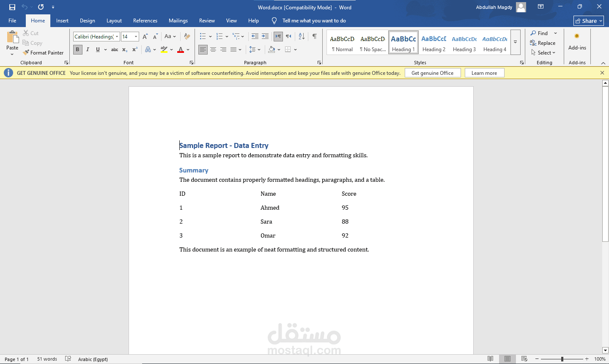Open the Line Spacing dropdown

click(x=255, y=49)
